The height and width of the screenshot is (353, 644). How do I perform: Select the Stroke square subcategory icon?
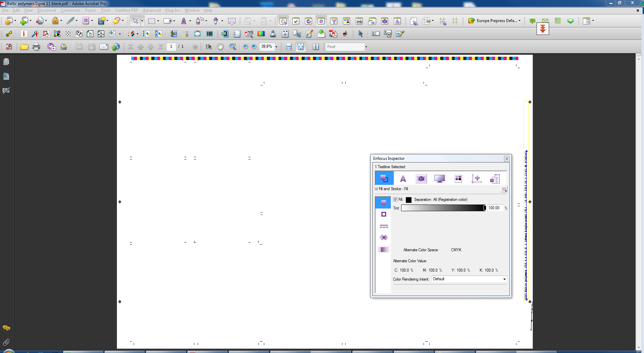point(383,214)
